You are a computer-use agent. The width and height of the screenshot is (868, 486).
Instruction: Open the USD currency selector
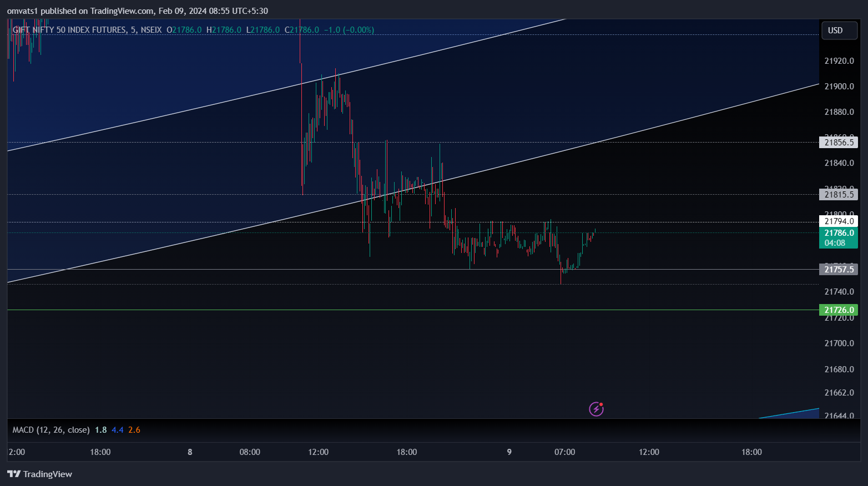click(x=840, y=31)
